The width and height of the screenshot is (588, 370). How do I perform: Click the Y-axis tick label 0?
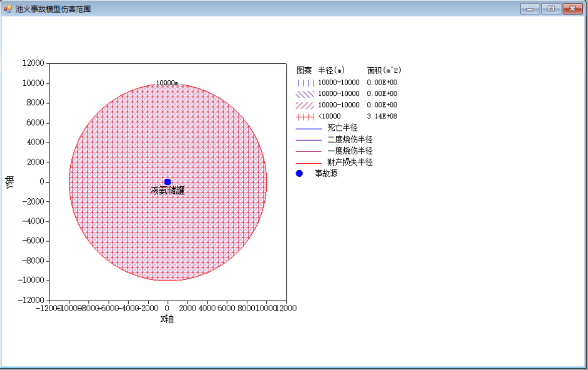[42, 182]
